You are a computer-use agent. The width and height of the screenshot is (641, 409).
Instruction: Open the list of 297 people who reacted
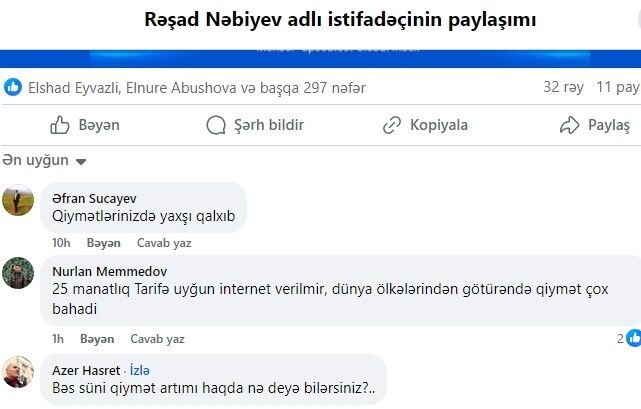[197, 88]
